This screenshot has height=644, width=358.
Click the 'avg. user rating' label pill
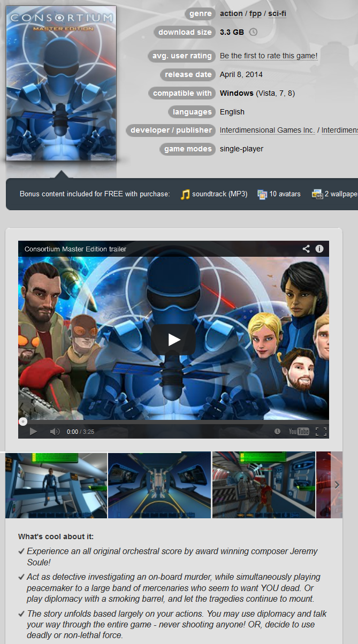click(181, 56)
